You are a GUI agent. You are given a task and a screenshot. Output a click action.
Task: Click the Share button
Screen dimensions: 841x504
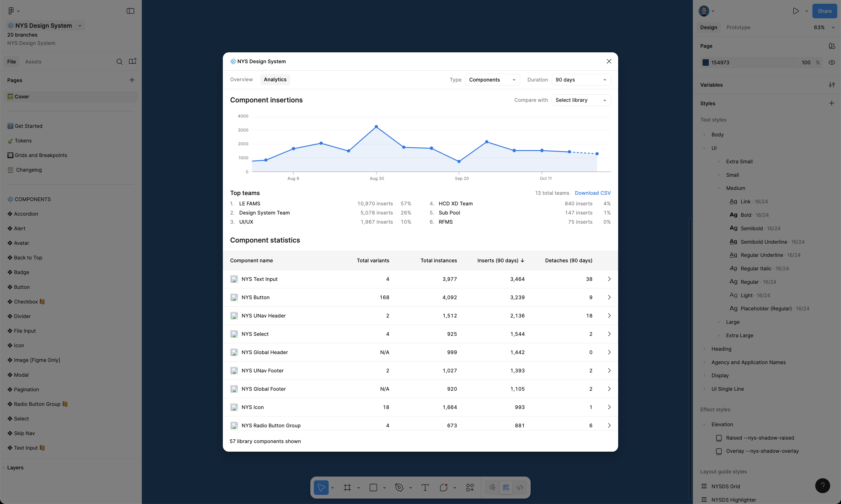(x=824, y=11)
